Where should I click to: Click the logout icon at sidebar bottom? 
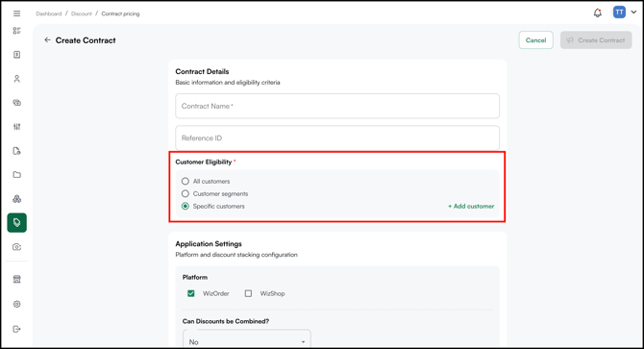(x=17, y=329)
